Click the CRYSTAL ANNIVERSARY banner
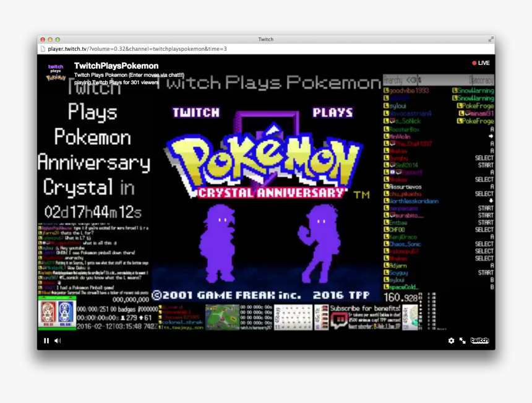 [272, 193]
